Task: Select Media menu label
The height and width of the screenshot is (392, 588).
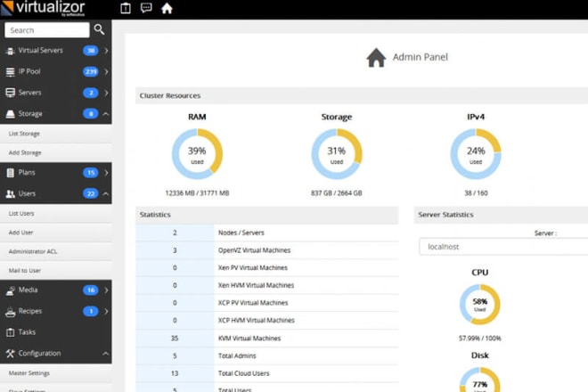Action: coord(28,290)
